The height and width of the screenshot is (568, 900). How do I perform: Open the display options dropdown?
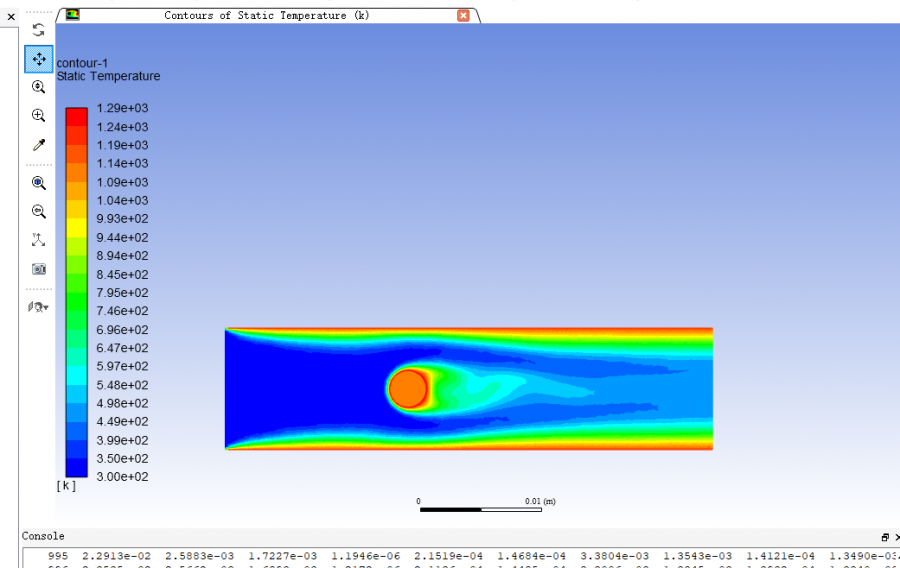point(38,307)
